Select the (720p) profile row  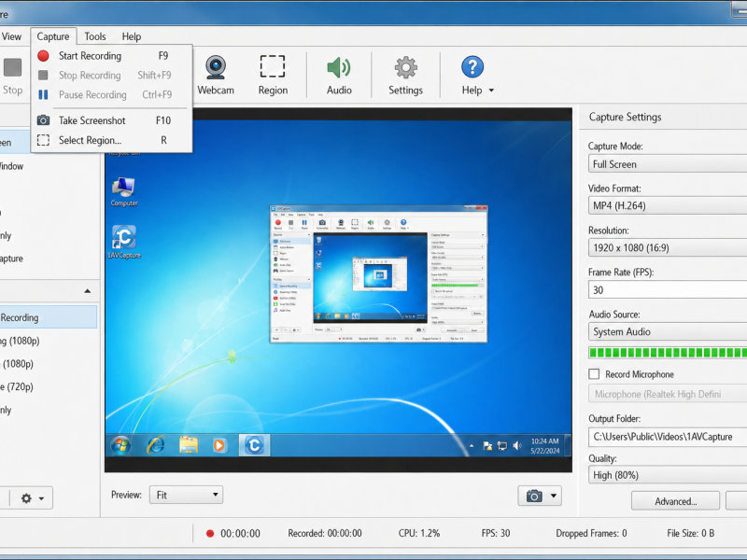49,386
